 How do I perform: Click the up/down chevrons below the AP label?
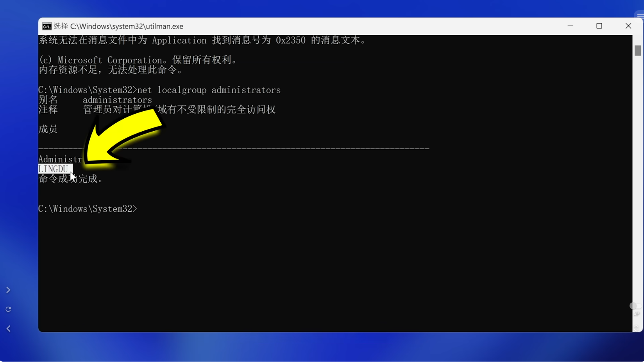coord(636,327)
